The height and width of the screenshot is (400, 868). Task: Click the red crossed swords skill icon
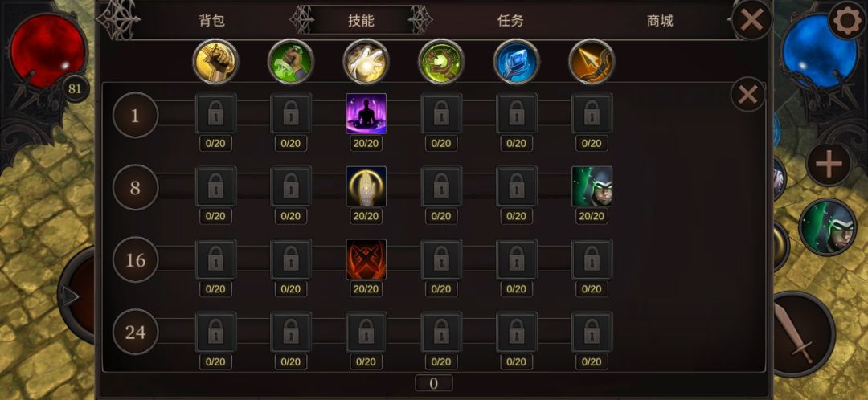(x=366, y=259)
